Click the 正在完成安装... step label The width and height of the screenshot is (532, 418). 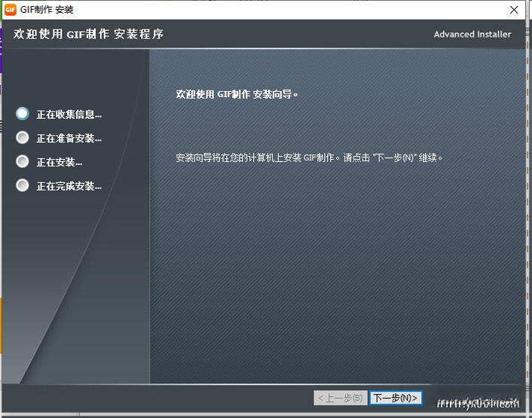pyautogui.click(x=69, y=186)
